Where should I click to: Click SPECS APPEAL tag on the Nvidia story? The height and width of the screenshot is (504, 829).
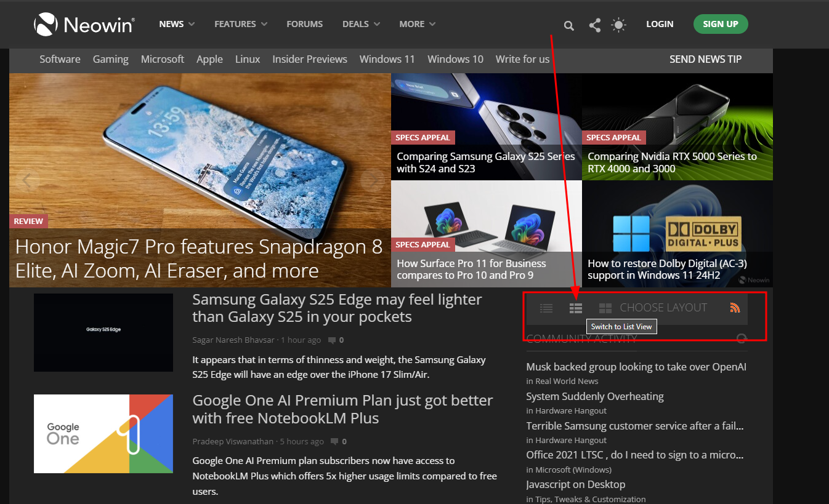point(614,137)
